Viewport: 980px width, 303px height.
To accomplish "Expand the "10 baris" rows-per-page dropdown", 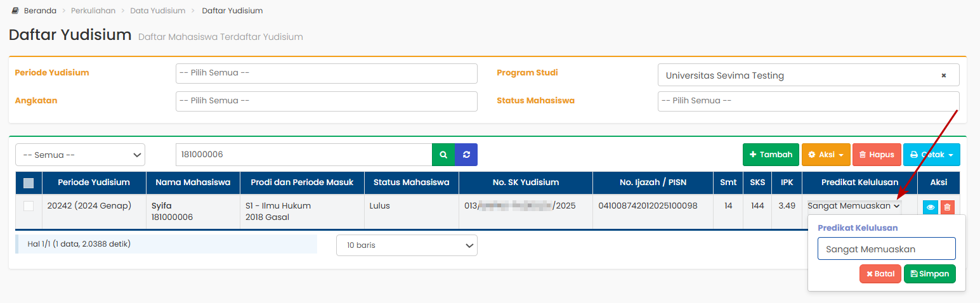I will pyautogui.click(x=407, y=245).
